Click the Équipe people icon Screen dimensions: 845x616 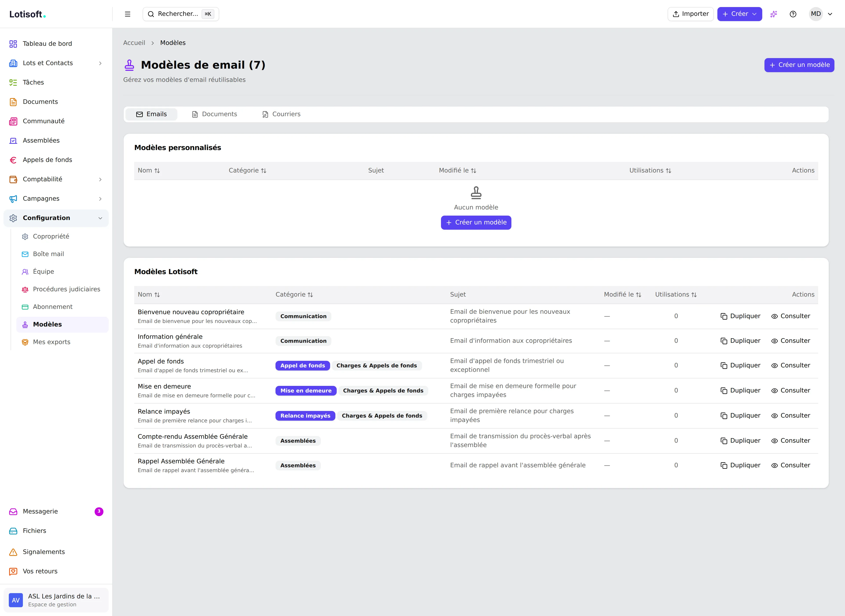tap(25, 272)
